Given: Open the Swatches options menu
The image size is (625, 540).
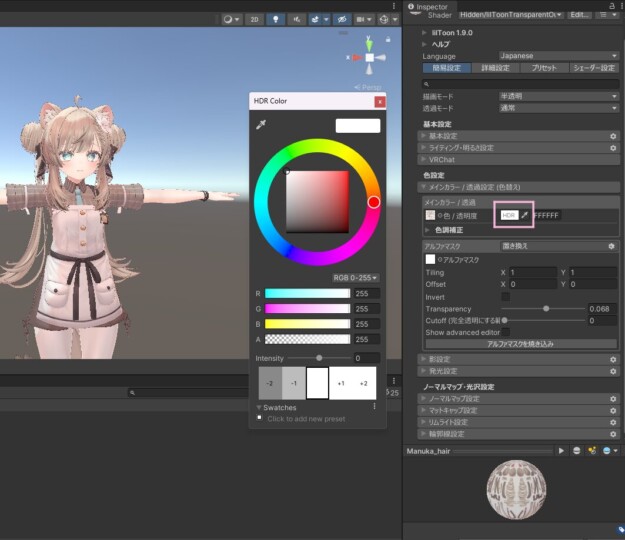Looking at the screenshot, I should pyautogui.click(x=374, y=406).
